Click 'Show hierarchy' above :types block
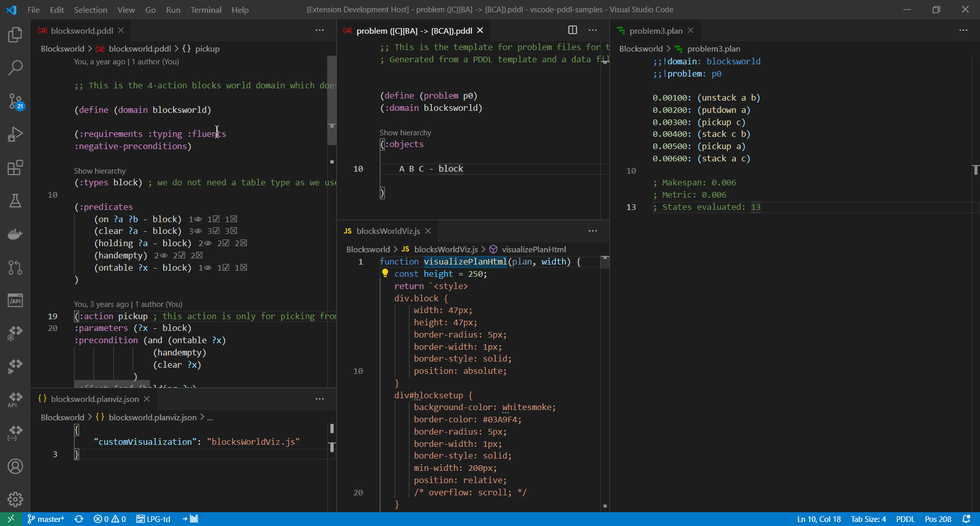This screenshot has height=526, width=980. tap(100, 171)
